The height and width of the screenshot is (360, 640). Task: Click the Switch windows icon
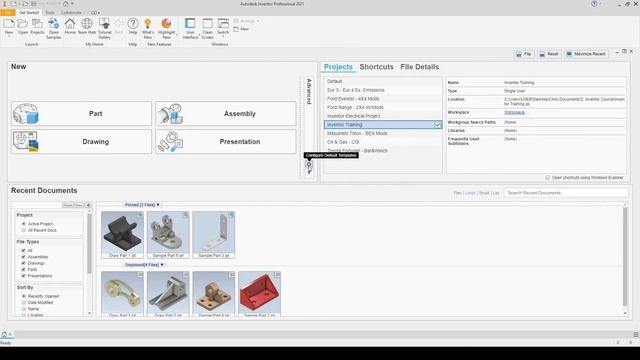coord(223,24)
